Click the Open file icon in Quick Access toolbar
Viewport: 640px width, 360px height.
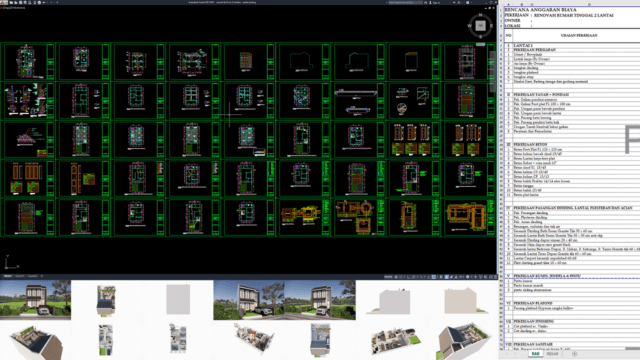pos(16,2)
